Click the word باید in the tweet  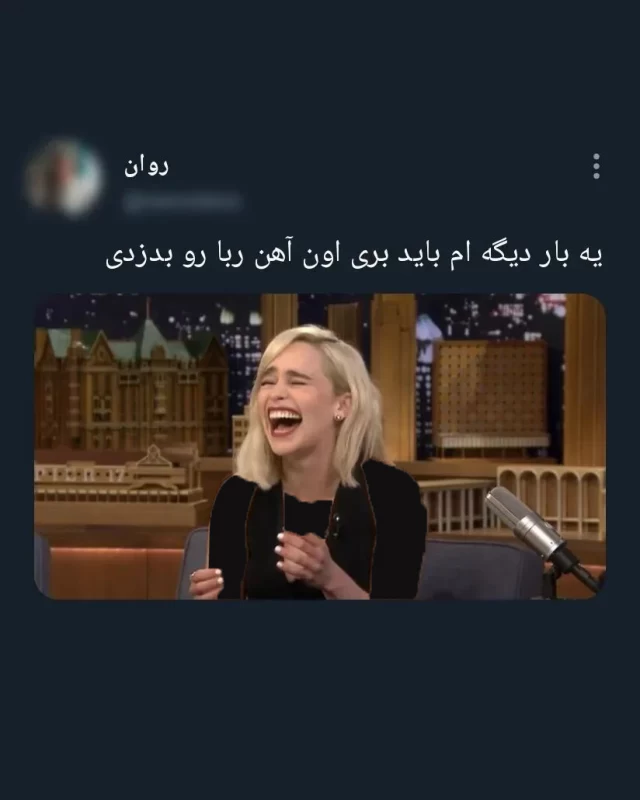pyautogui.click(x=420, y=256)
